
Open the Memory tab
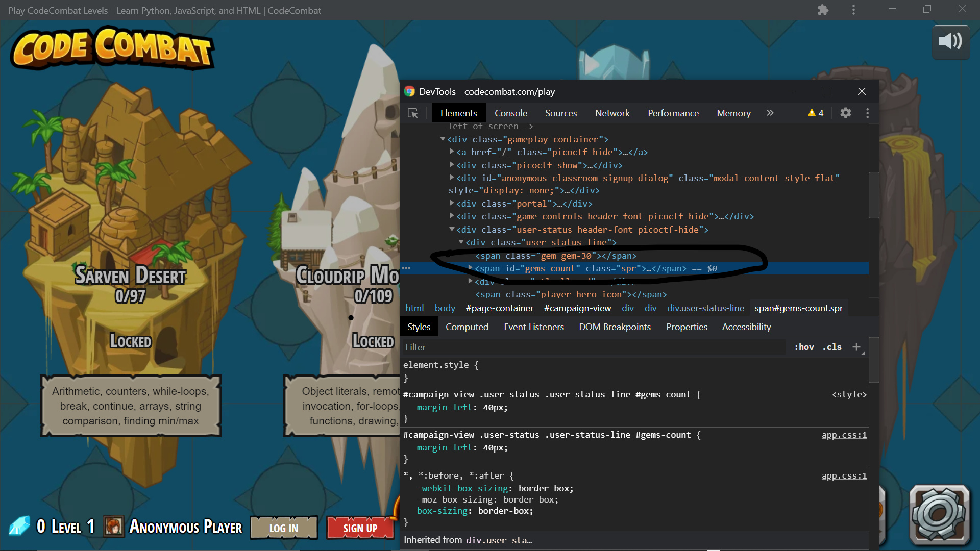tap(733, 113)
